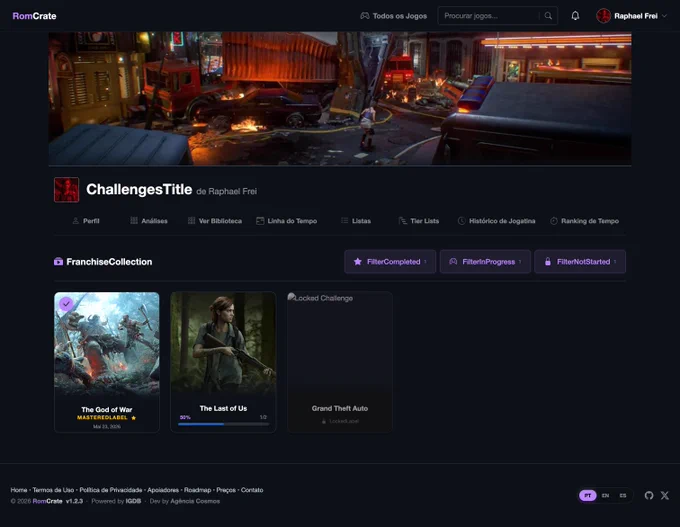Click Raphael Frei avatar in header
The image size is (680, 527).
(603, 16)
